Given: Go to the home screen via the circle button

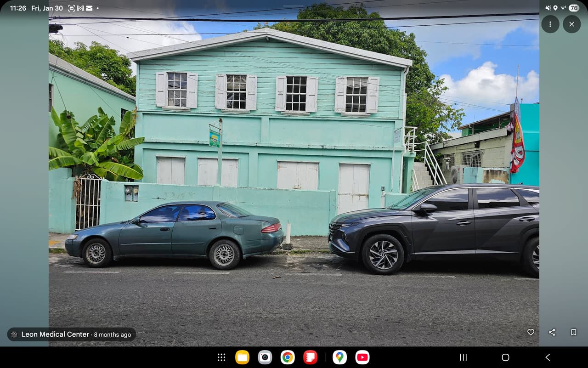Looking at the screenshot, I should point(505,357).
